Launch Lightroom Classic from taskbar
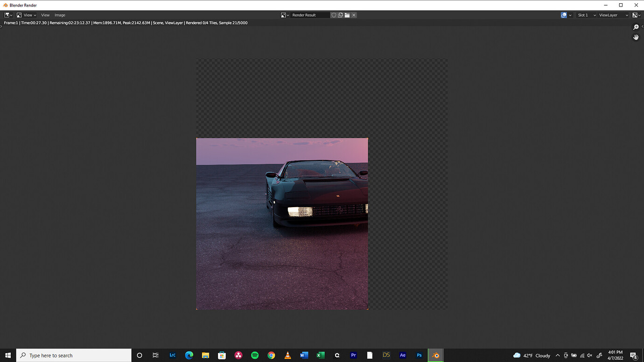Image resolution: width=644 pixels, height=362 pixels. [172, 355]
